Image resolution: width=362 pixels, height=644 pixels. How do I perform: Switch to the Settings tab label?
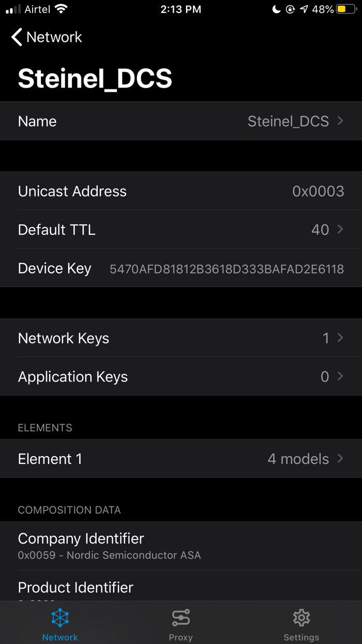[301, 637]
